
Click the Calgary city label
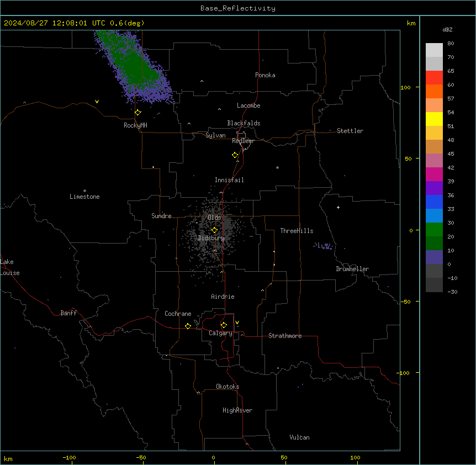point(220,333)
